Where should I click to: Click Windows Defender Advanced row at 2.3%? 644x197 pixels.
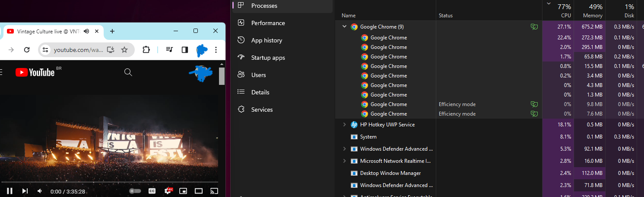pyautogui.click(x=489, y=185)
